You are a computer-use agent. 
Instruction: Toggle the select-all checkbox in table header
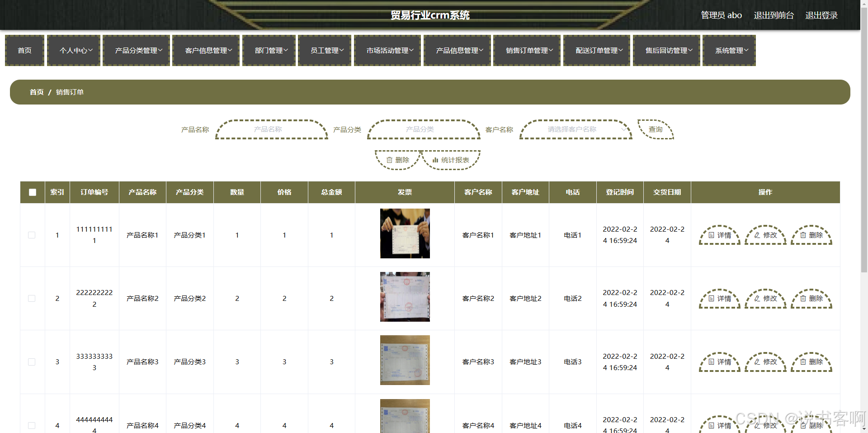pos(33,192)
